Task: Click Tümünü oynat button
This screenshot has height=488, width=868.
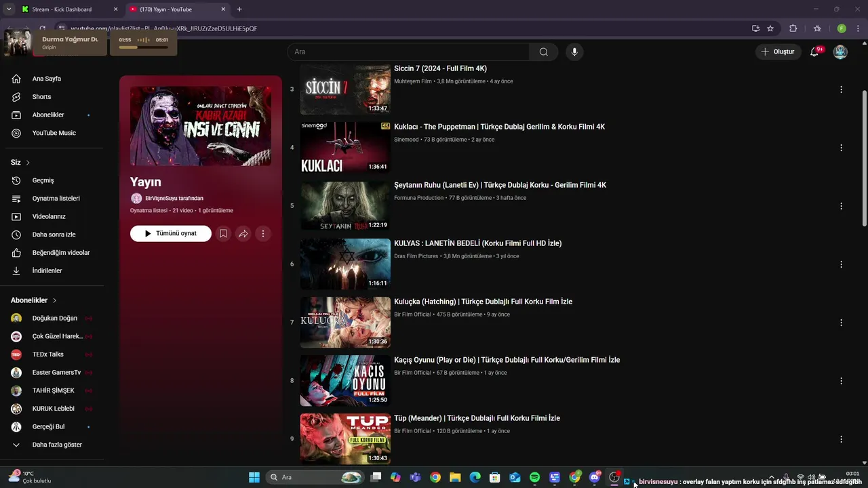Action: coord(171,234)
